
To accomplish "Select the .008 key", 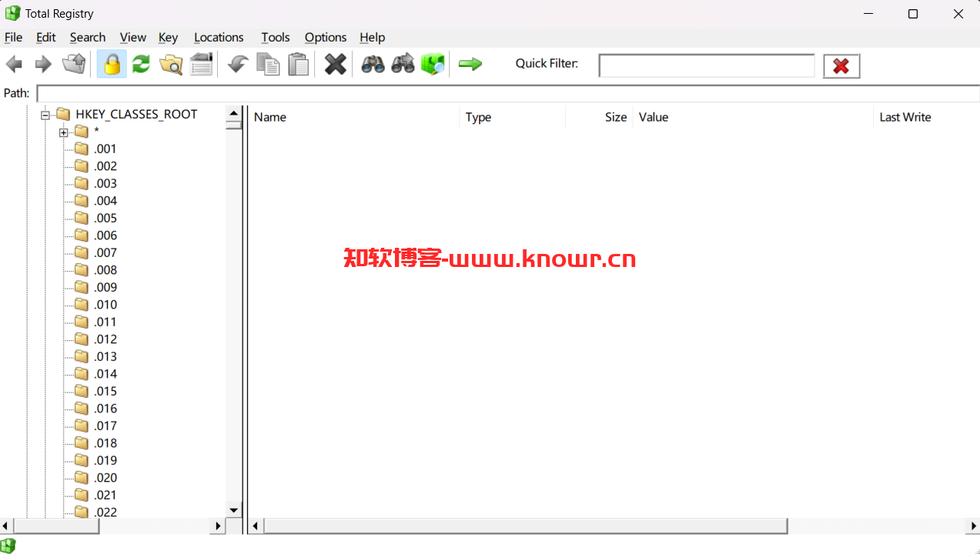I will click(105, 270).
